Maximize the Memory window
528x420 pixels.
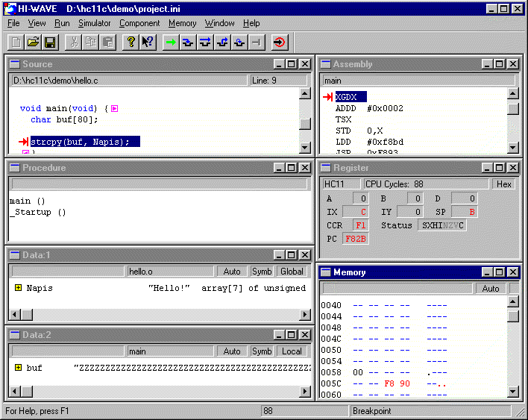tap(500, 272)
